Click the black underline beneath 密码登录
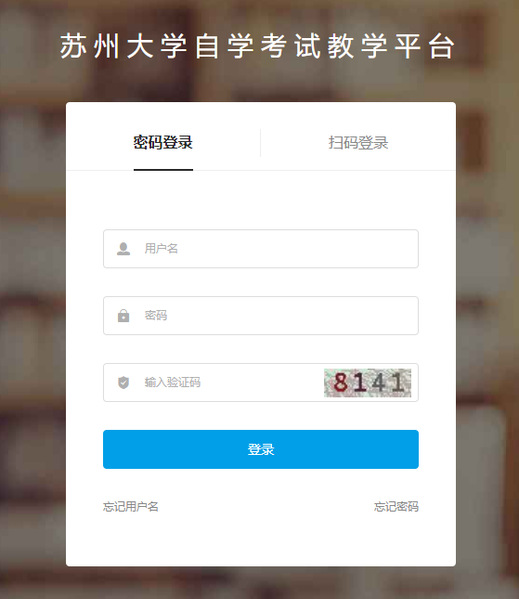 pos(163,170)
